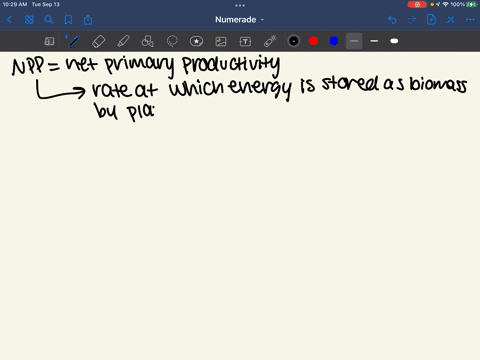Select the thick stroke width
The height and width of the screenshot is (360, 480).
pyautogui.click(x=394, y=41)
